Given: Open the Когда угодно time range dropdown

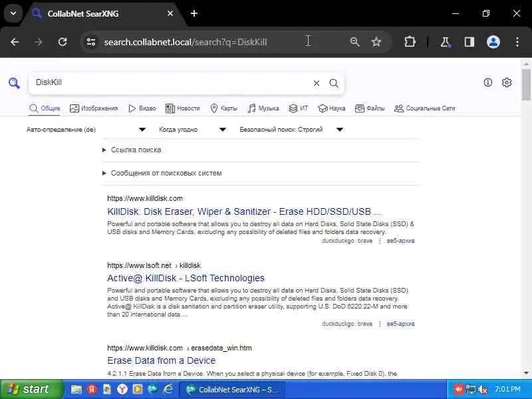Looking at the screenshot, I should point(192,130).
